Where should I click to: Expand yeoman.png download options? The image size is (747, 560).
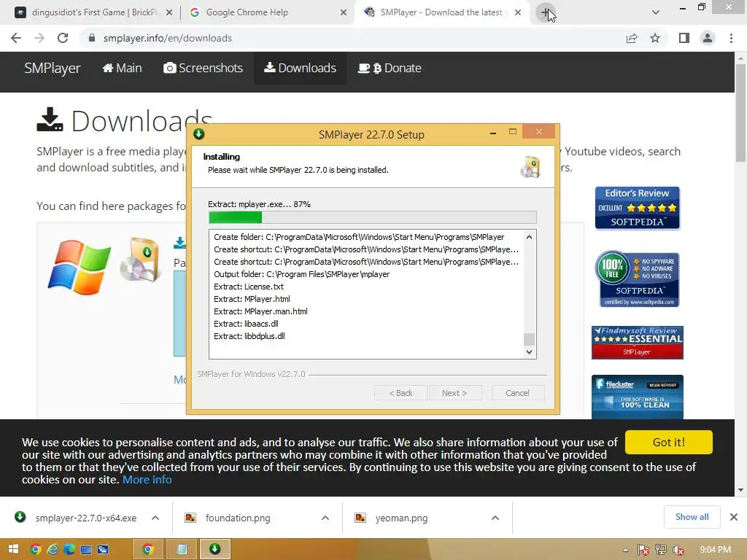[495, 518]
